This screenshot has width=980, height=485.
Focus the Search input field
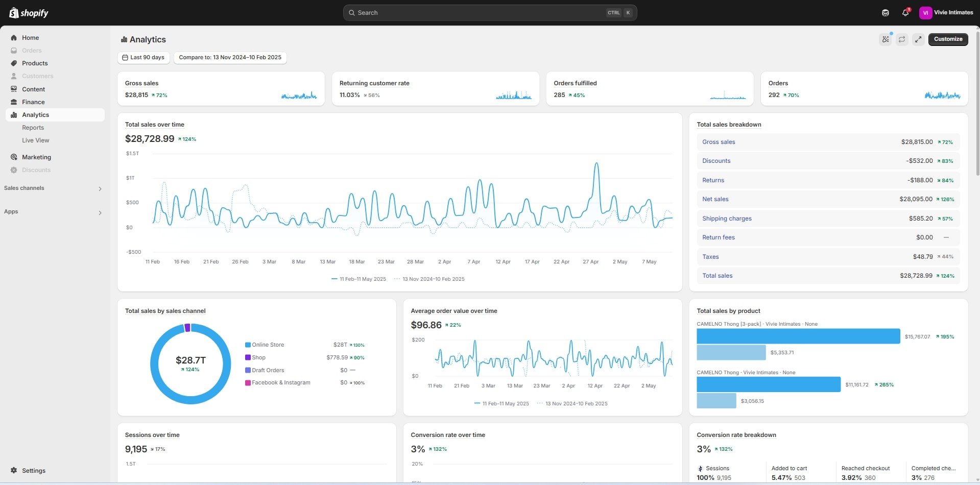click(x=480, y=13)
